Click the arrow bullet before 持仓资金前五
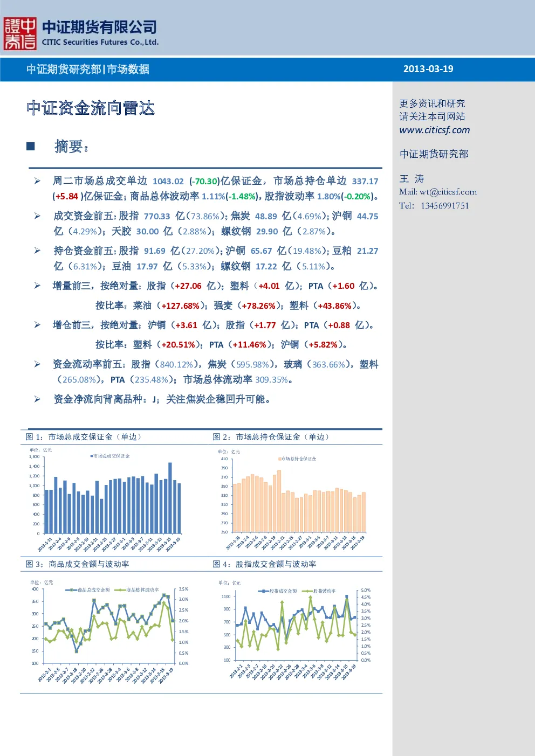 point(37,251)
